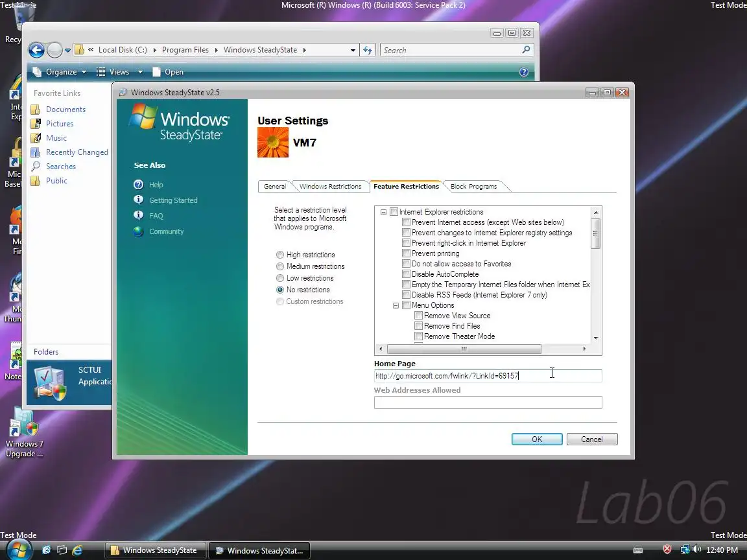The width and height of the screenshot is (747, 560).
Task: Click the Cancel button
Action: 592,439
